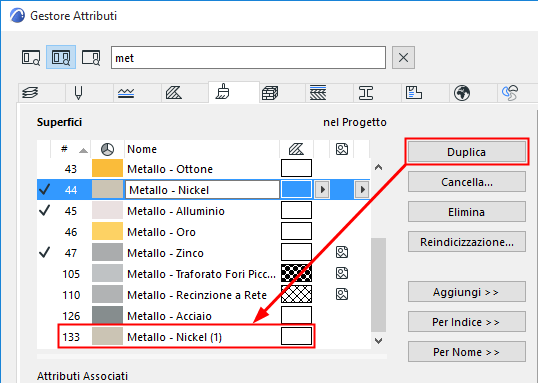The height and width of the screenshot is (383, 538).
Task: Click the Per Indice >> button
Action: tap(466, 322)
